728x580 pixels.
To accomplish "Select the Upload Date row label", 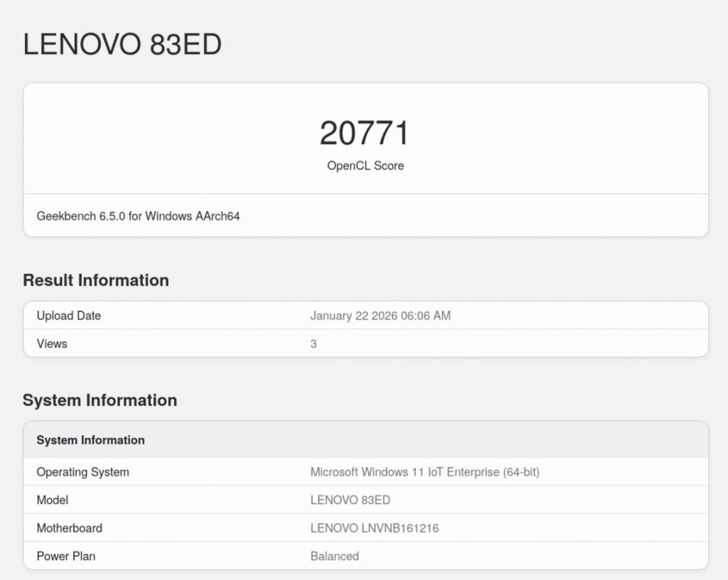I will click(x=69, y=316).
